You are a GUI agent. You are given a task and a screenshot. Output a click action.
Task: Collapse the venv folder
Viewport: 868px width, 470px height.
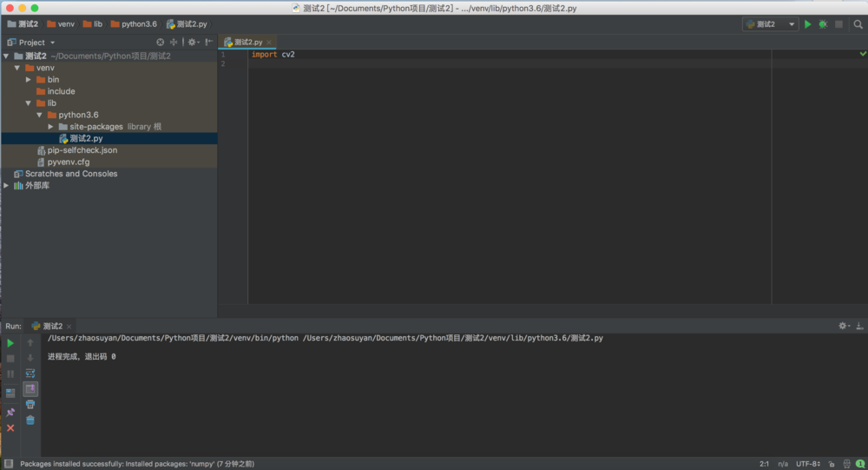17,68
